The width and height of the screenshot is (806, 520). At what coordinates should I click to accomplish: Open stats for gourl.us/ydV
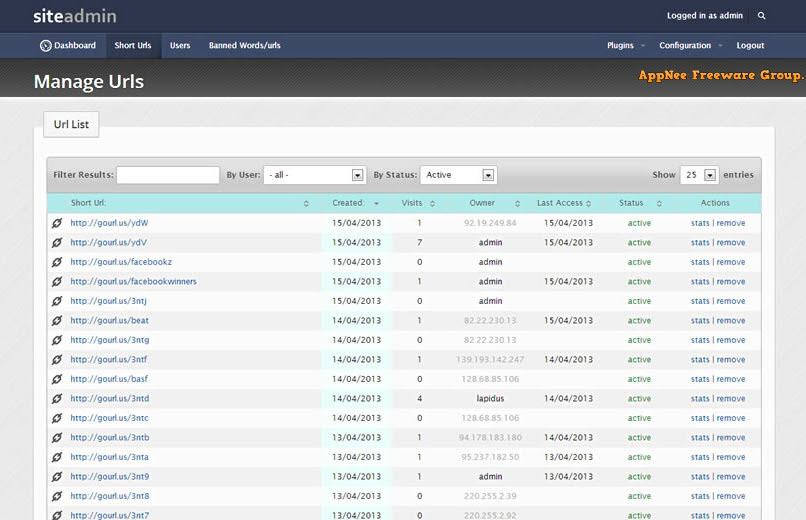[x=700, y=243]
